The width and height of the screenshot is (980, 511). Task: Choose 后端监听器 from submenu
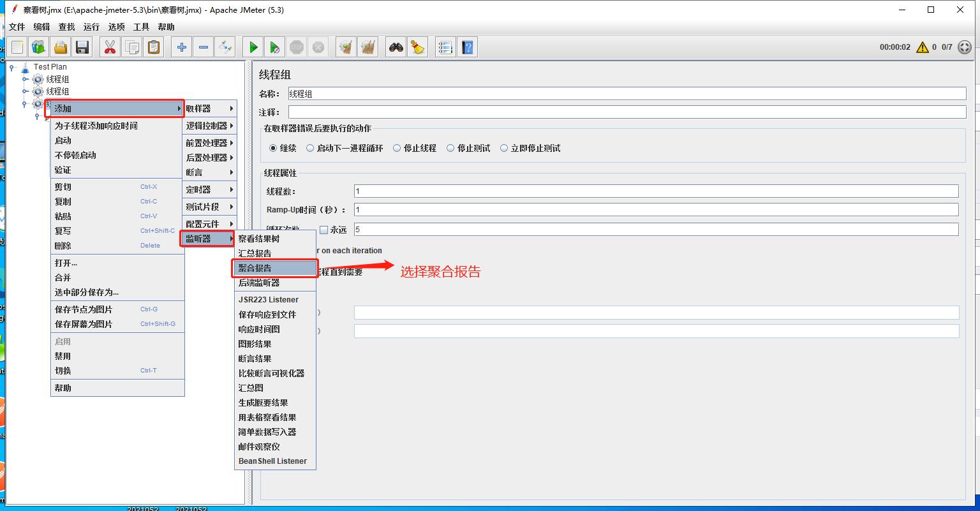pos(275,283)
